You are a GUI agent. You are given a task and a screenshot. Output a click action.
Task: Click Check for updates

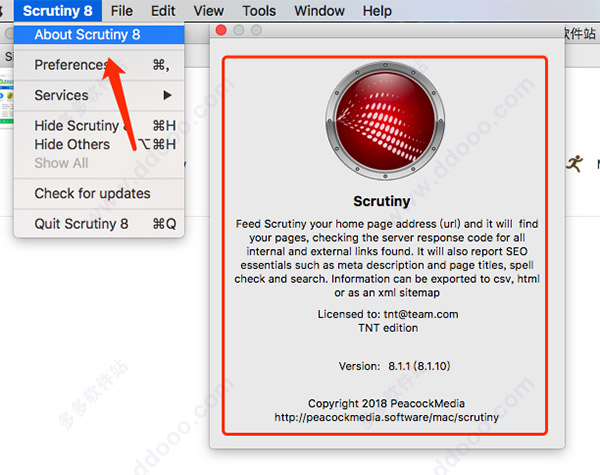(x=99, y=193)
